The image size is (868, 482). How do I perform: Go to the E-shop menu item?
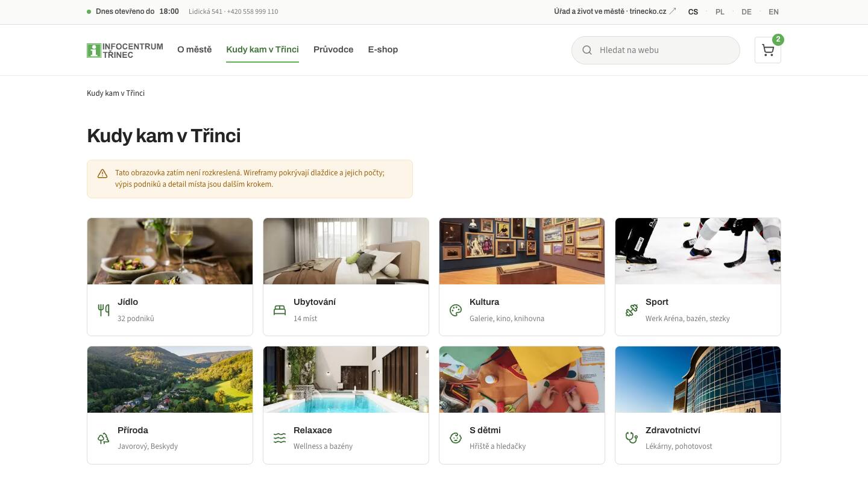383,49
